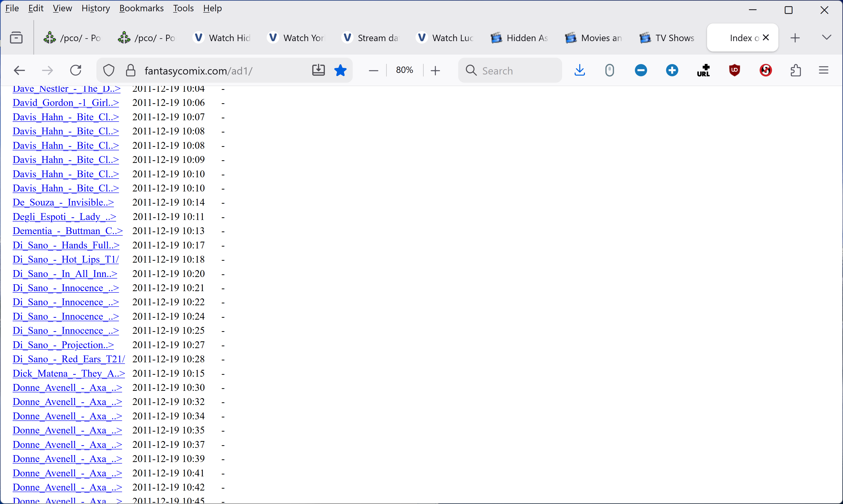This screenshot has height=504, width=843.
Task: Open the Bookmarks menu
Action: 141,8
